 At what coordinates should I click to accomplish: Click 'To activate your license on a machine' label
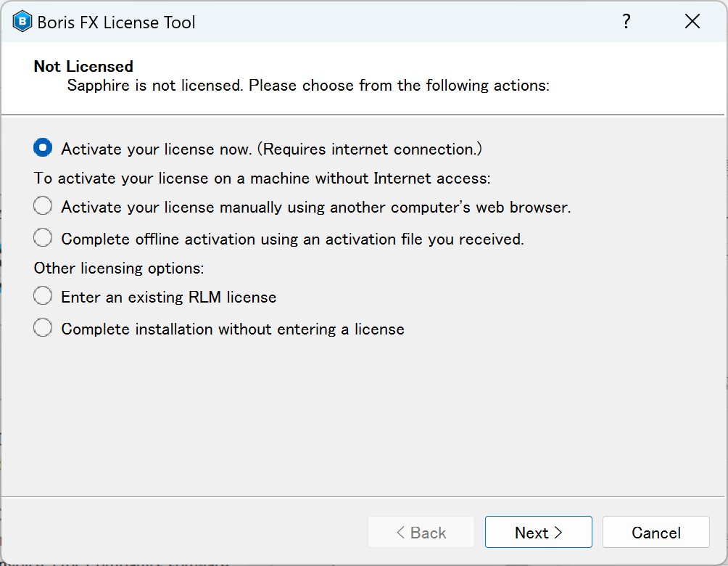point(262,179)
